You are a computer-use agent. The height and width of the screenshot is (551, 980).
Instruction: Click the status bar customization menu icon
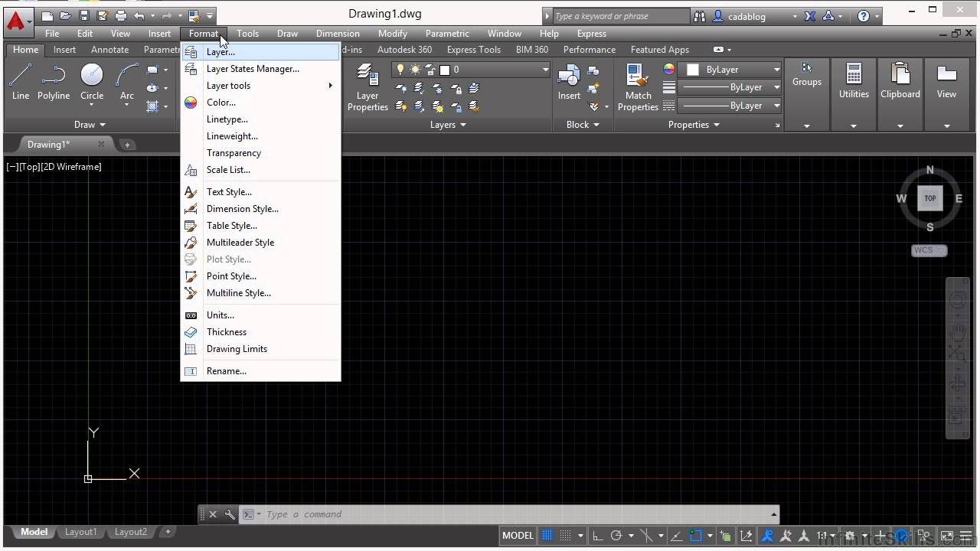[x=965, y=536]
